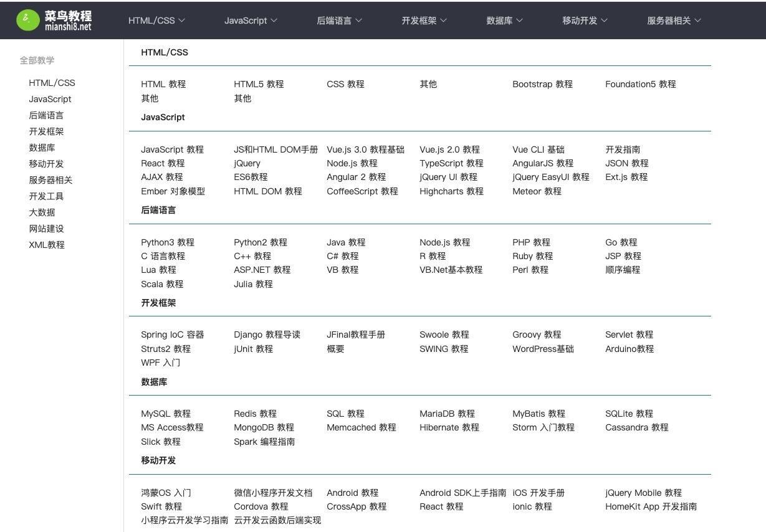Go to 网站建设 in the left sidebar

(46, 229)
